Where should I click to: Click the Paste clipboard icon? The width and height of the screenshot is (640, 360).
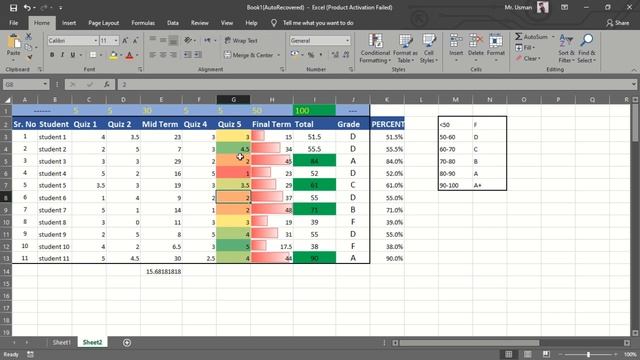(x=13, y=42)
